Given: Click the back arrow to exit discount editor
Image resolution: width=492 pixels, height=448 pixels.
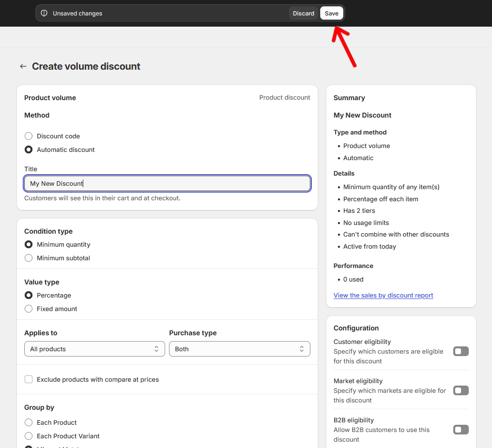Looking at the screenshot, I should click(23, 66).
